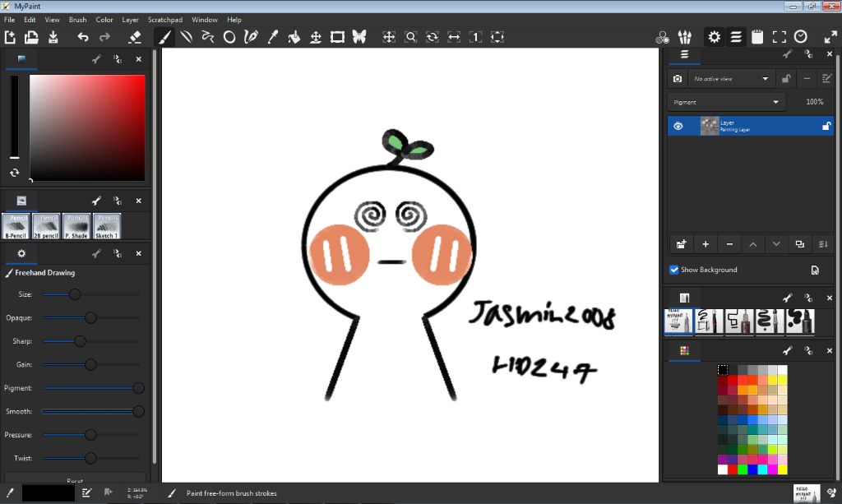This screenshot has height=504, width=842.
Task: Close the color picker panel
Action: pyautogui.click(x=138, y=59)
